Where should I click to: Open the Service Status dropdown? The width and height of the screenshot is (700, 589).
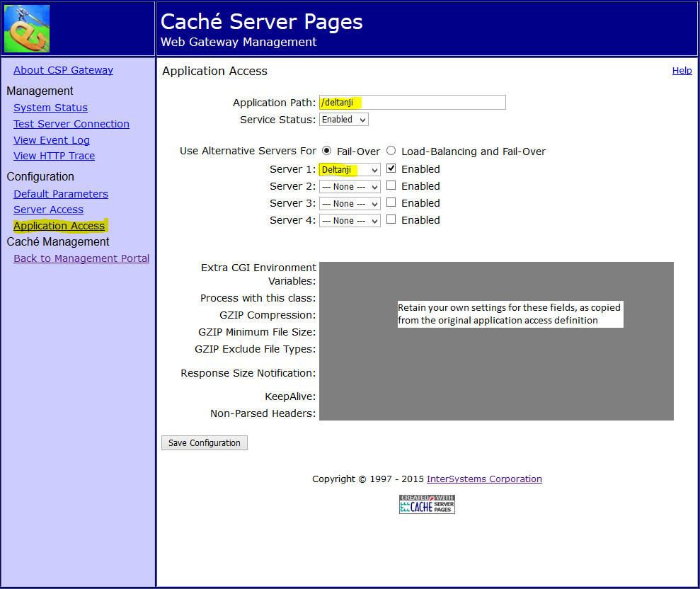click(344, 120)
